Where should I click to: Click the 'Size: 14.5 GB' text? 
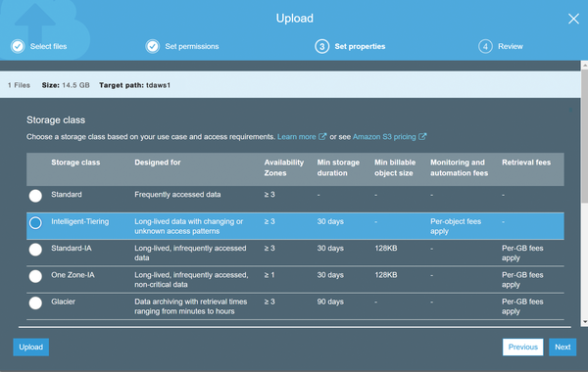pyautogui.click(x=66, y=85)
